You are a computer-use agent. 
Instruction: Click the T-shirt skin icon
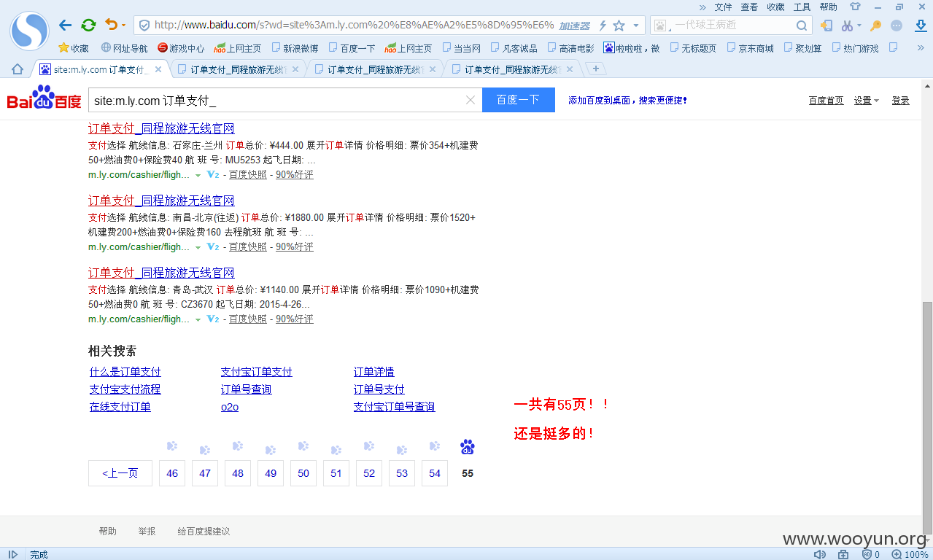pos(855,7)
